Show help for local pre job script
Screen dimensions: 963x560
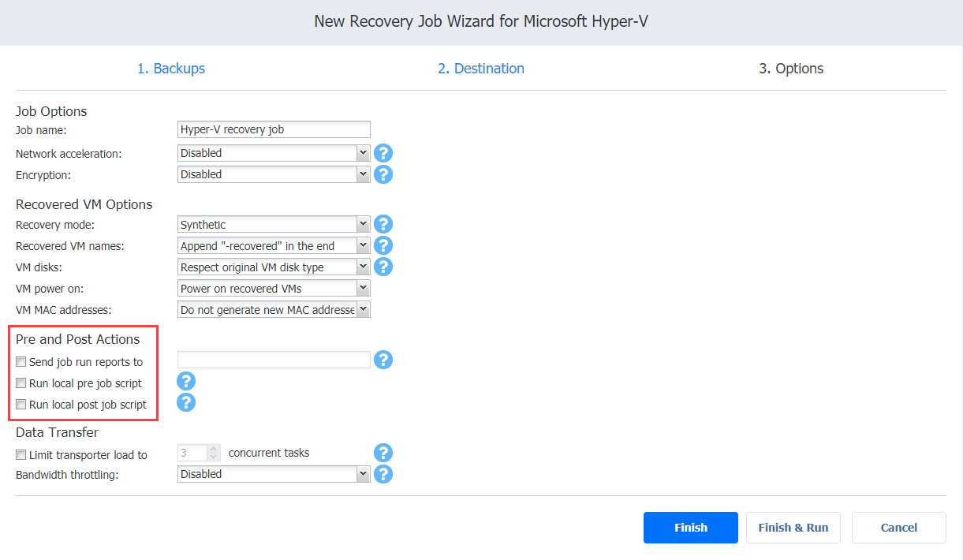[185, 382]
